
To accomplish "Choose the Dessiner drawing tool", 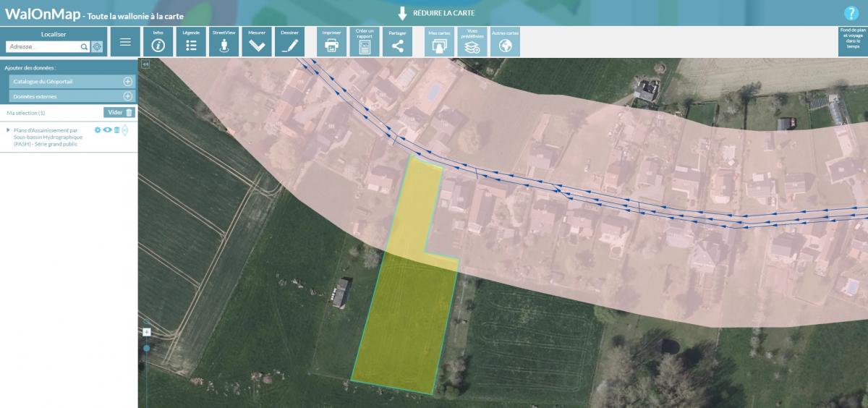I will click(289, 42).
